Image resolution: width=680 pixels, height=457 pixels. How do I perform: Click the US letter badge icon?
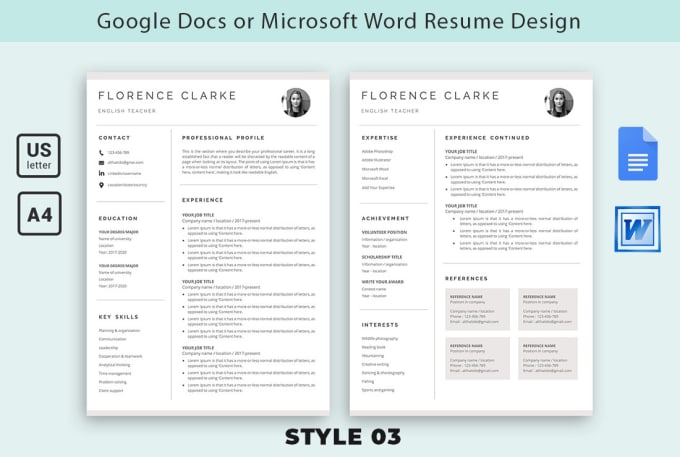(x=39, y=156)
